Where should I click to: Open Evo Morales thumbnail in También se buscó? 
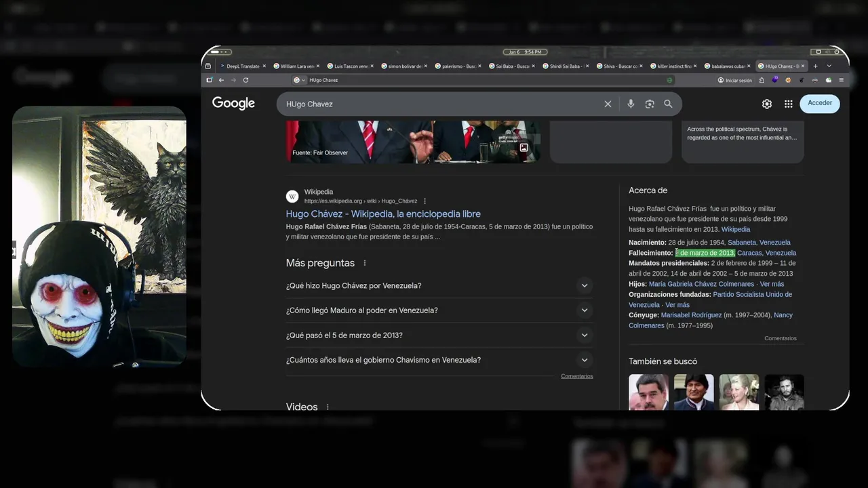694,392
